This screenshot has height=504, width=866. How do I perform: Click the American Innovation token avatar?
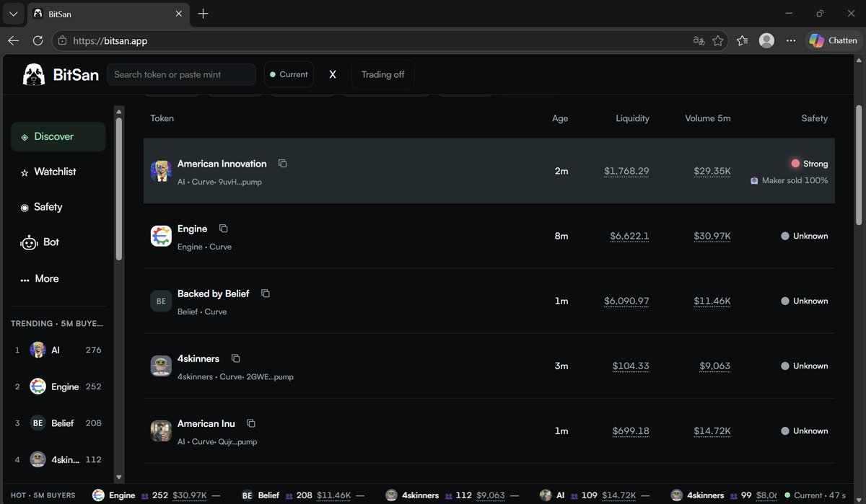[x=161, y=171]
